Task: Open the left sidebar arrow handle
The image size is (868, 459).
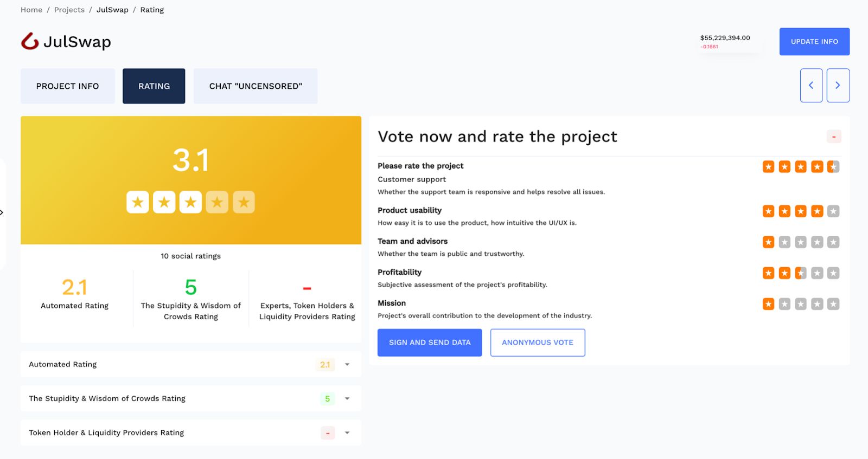Action: pos(2,212)
